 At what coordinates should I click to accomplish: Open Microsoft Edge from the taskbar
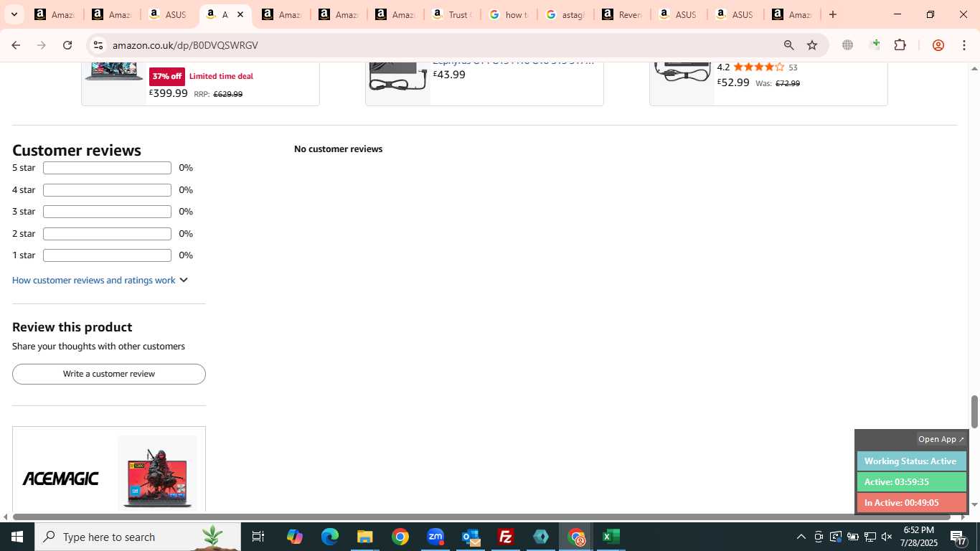click(x=329, y=537)
